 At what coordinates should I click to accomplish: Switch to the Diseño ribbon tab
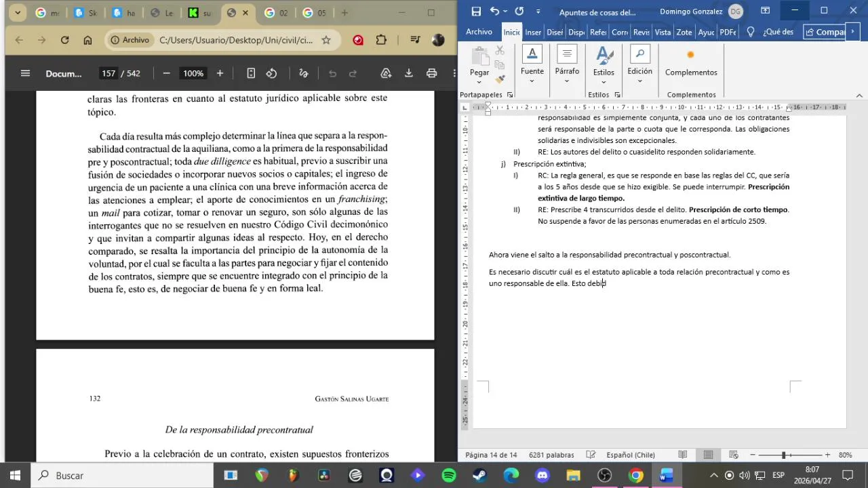(x=555, y=32)
